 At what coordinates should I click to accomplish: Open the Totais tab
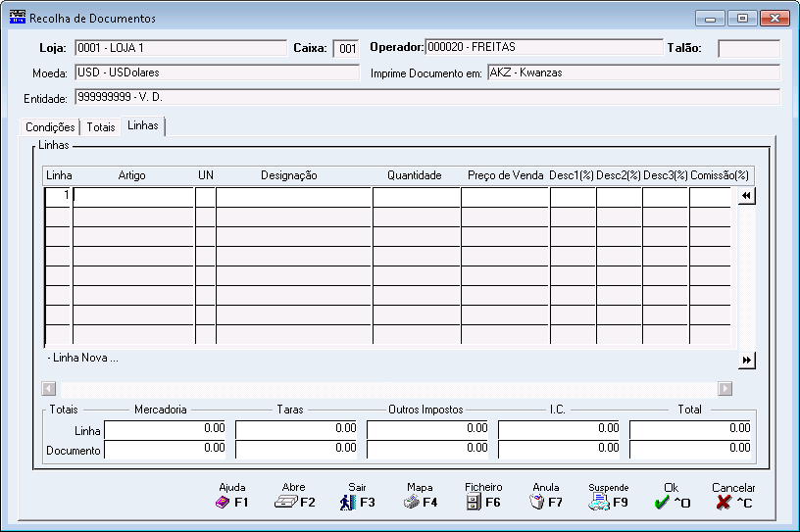point(101,127)
